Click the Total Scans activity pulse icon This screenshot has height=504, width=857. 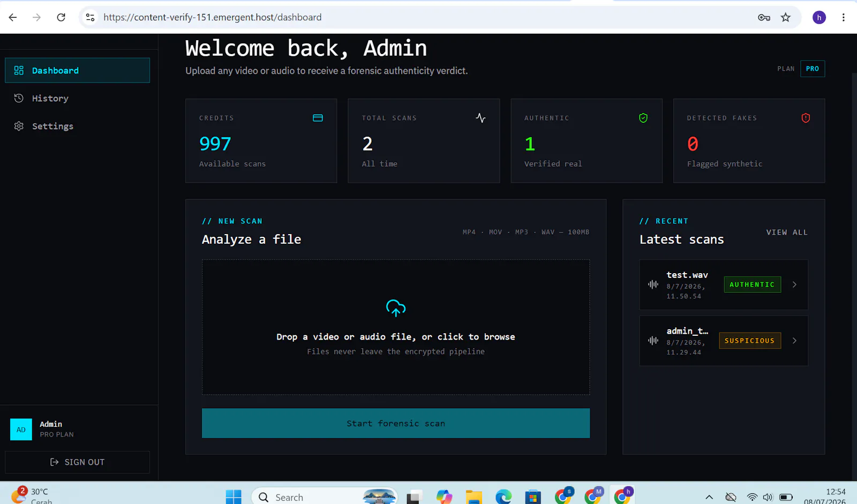[480, 118]
